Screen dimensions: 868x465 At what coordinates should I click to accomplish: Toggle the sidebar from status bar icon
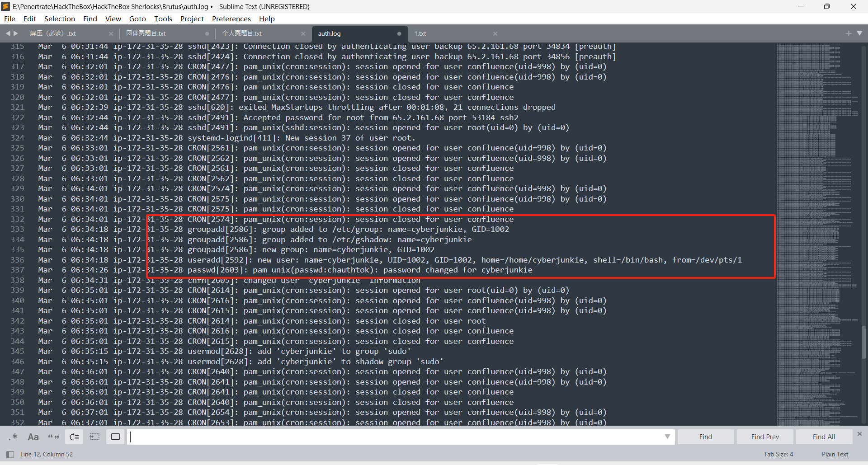[x=10, y=454]
